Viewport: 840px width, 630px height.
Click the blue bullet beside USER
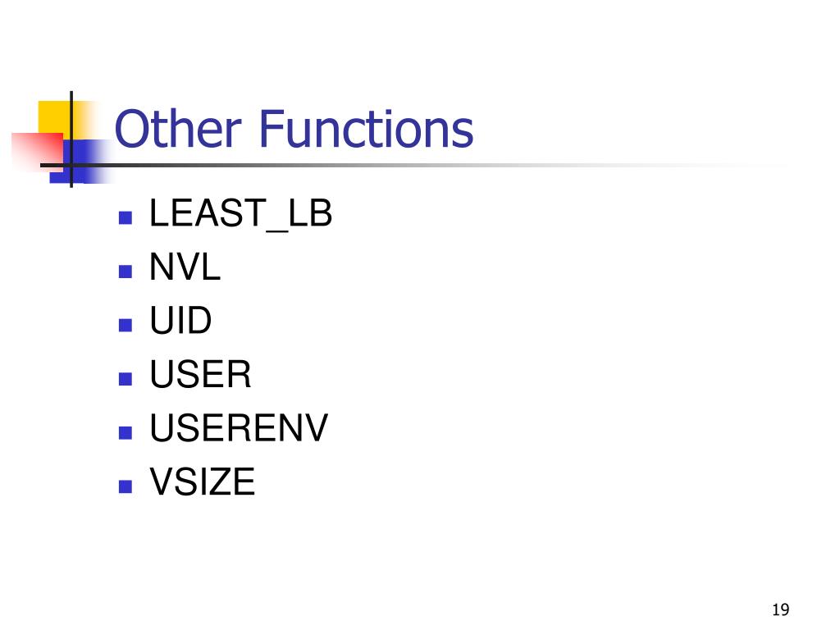point(126,379)
